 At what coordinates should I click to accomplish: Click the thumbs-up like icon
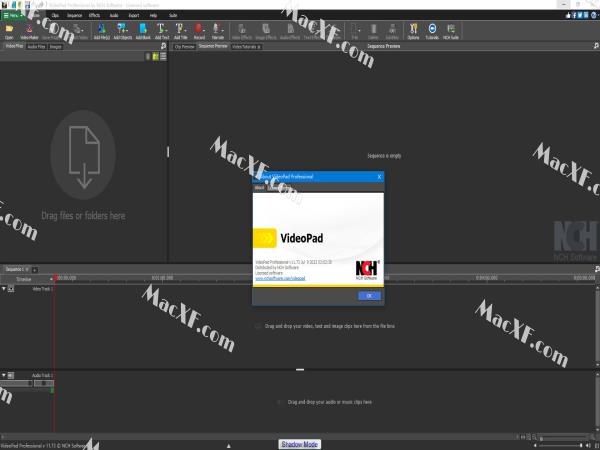(x=568, y=15)
